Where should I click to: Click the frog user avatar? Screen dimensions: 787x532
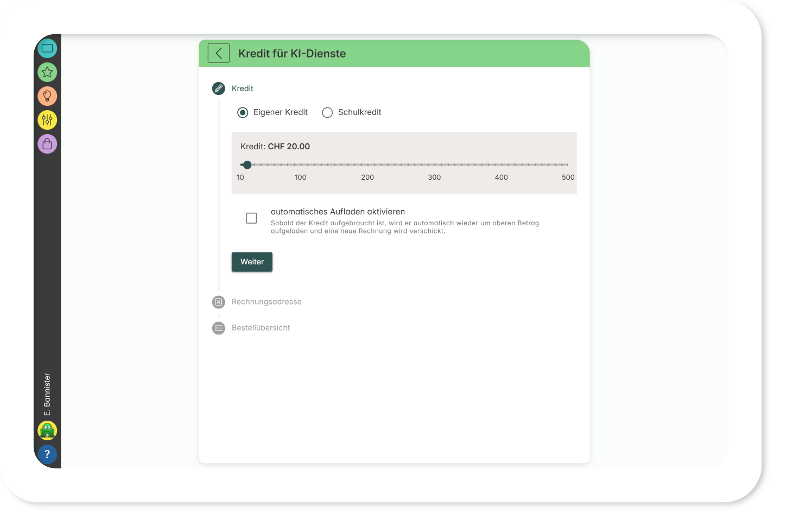point(47,430)
